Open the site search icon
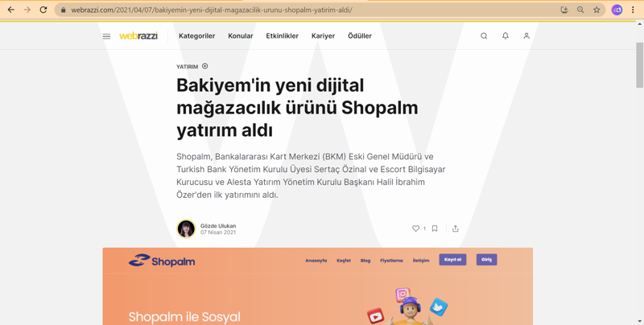 [x=484, y=36]
